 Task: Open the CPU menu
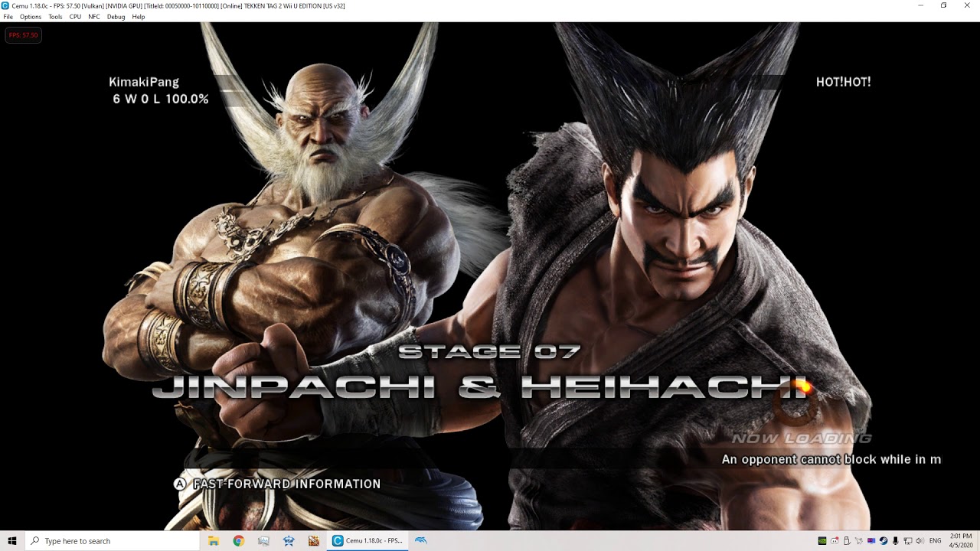[x=75, y=16]
